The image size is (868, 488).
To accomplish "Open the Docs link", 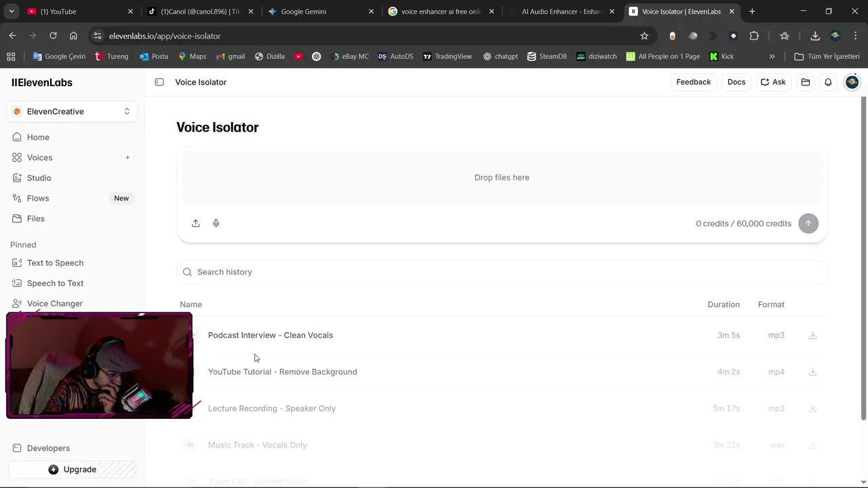I will (736, 82).
